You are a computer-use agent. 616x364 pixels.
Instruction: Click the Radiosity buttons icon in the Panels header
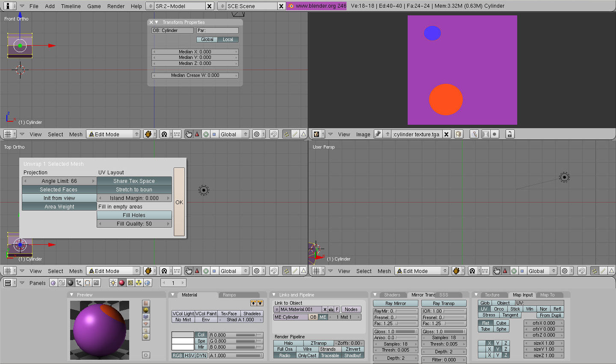pos(139,283)
